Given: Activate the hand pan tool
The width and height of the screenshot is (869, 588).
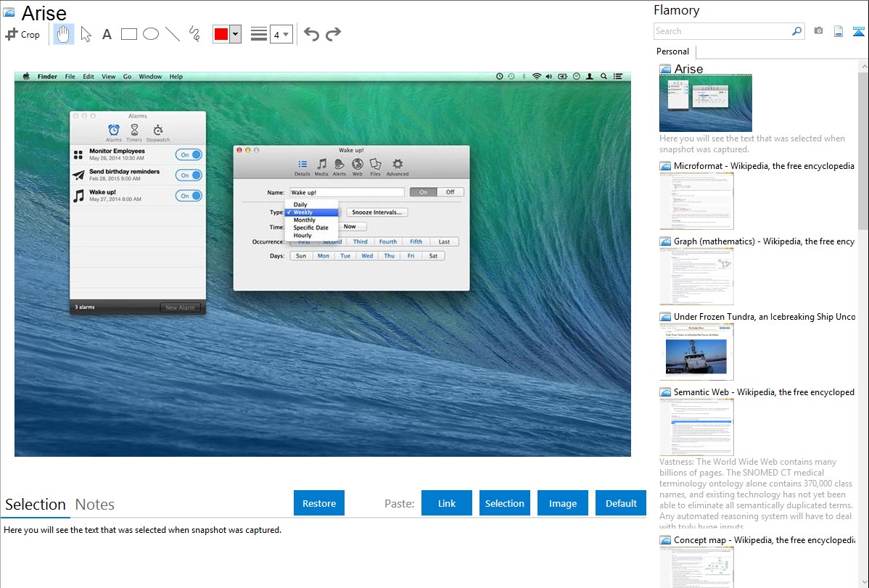Looking at the screenshot, I should [64, 34].
